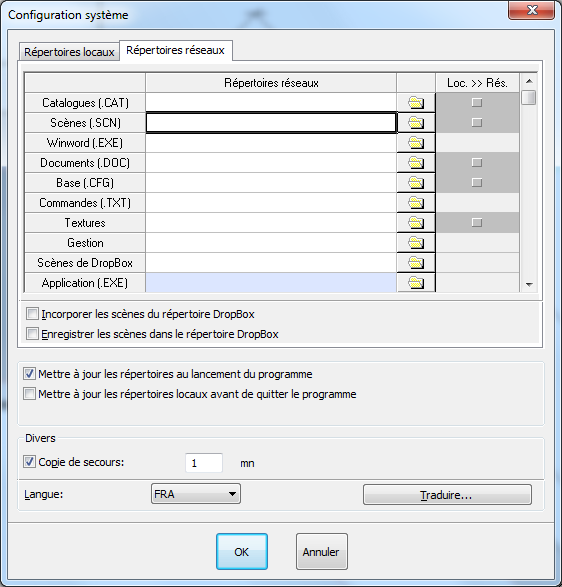Click the Traduire... button
This screenshot has height=587, width=562.
pos(447,495)
